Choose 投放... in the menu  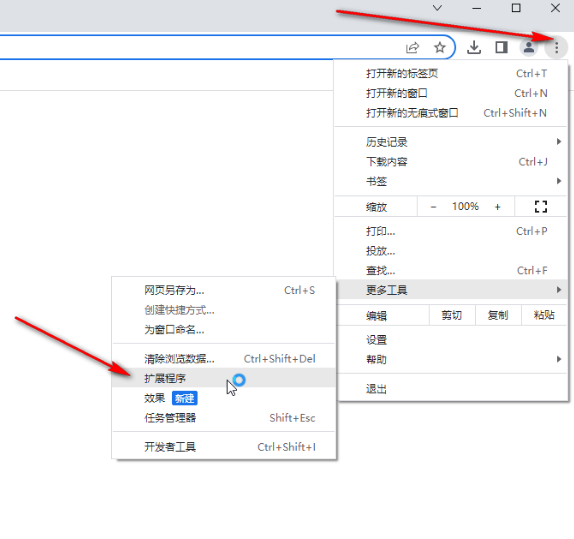pos(451,251)
